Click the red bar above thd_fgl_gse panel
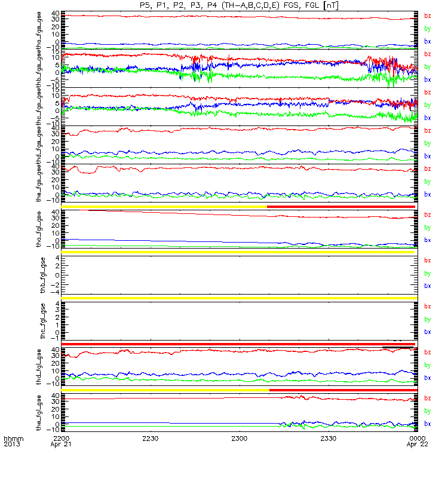 pyautogui.click(x=238, y=344)
